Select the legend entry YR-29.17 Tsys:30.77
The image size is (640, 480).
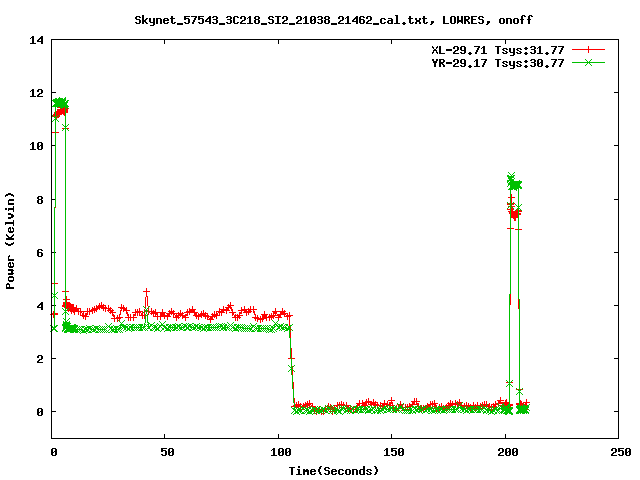(498, 63)
